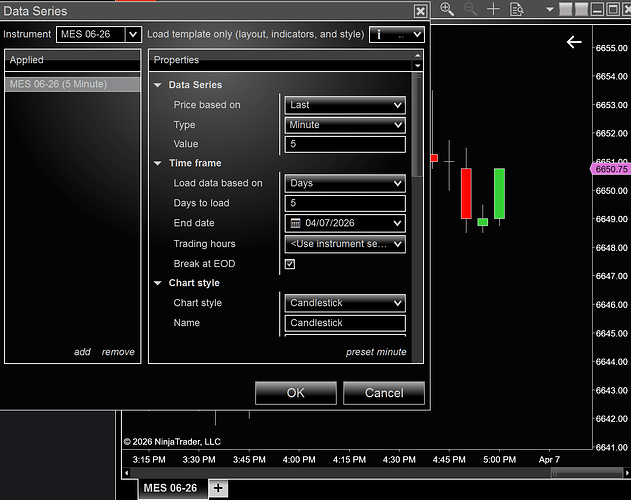Screen dimensions: 631x500
Task: Click the Days to load input field
Action: (x=345, y=203)
